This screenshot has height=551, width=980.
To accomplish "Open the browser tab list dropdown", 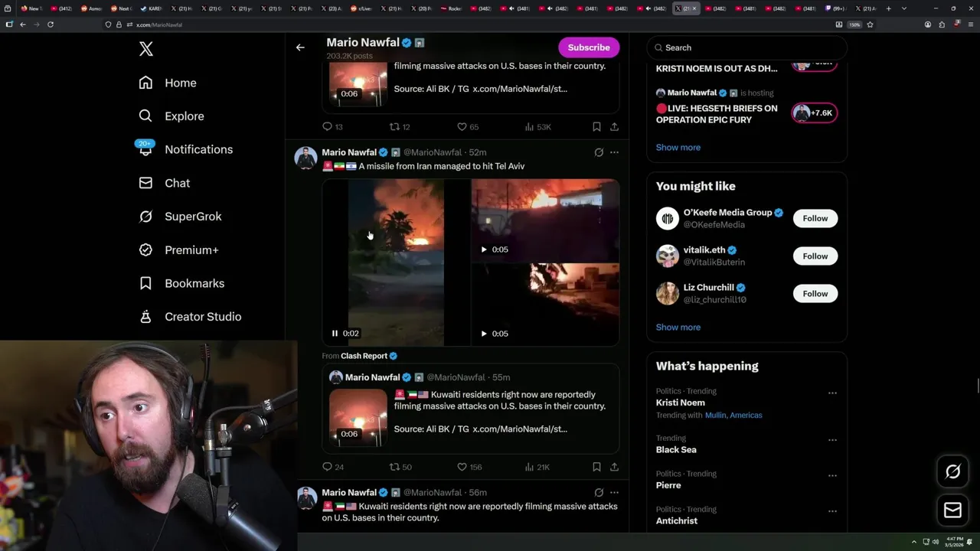I will click(x=904, y=8).
